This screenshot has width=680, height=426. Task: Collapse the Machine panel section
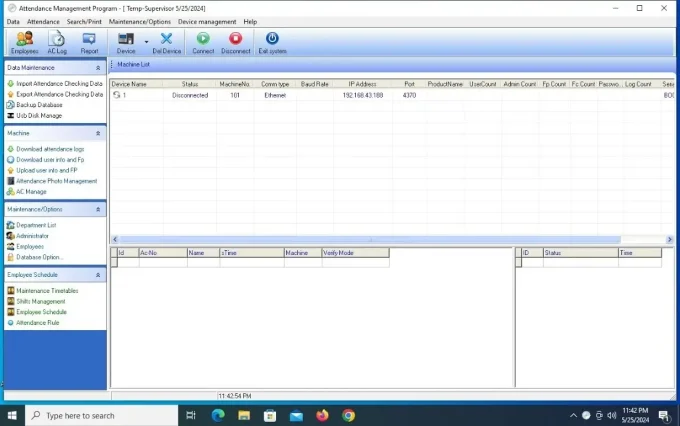98,133
